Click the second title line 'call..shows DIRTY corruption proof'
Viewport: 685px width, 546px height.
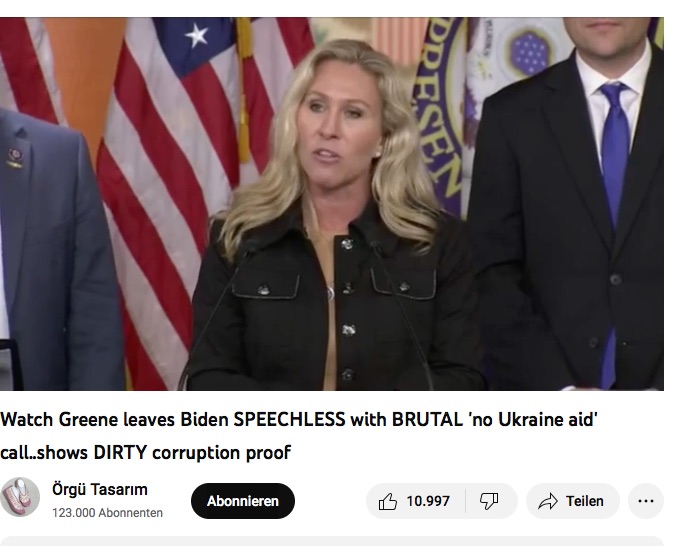145,453
